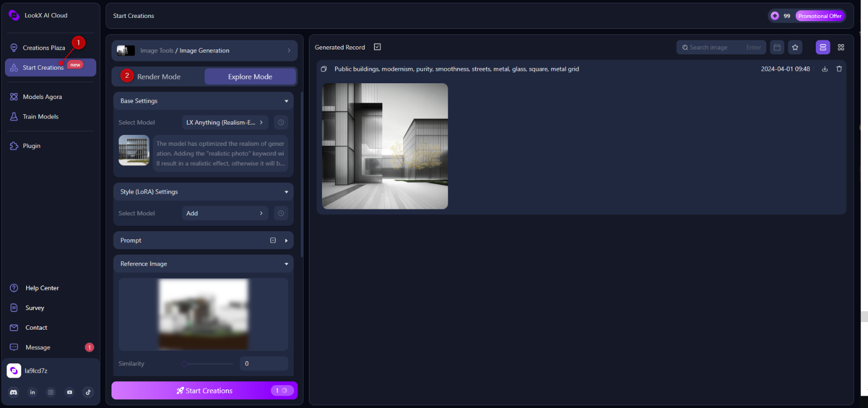The width and height of the screenshot is (868, 408).
Task: Click the Plugin puzzle icon
Action: click(x=14, y=146)
